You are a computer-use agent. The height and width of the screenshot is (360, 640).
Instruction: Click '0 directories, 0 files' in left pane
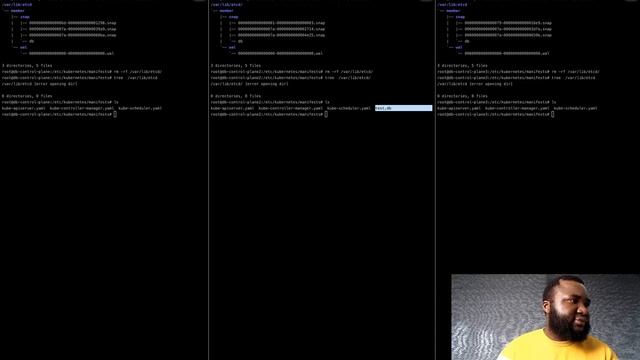(x=27, y=96)
